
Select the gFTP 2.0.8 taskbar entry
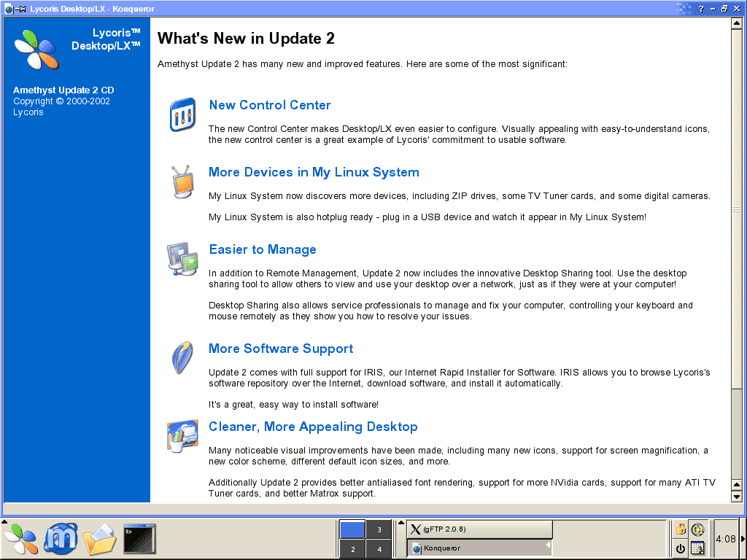pos(479,529)
